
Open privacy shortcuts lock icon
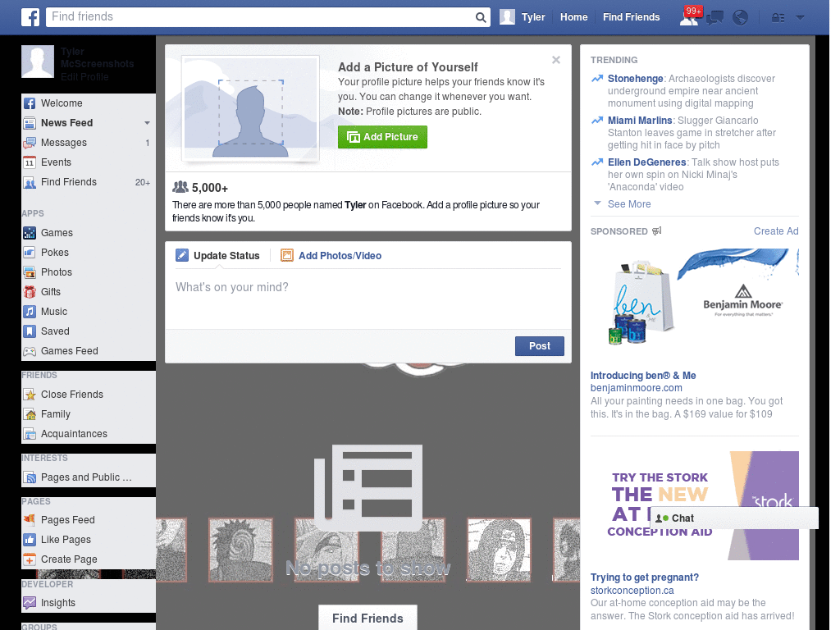778,18
